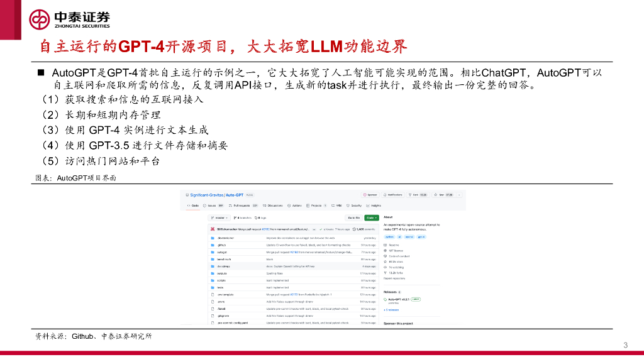
Task: Open the Significant-Gravitas owner link
Action: tap(206, 195)
